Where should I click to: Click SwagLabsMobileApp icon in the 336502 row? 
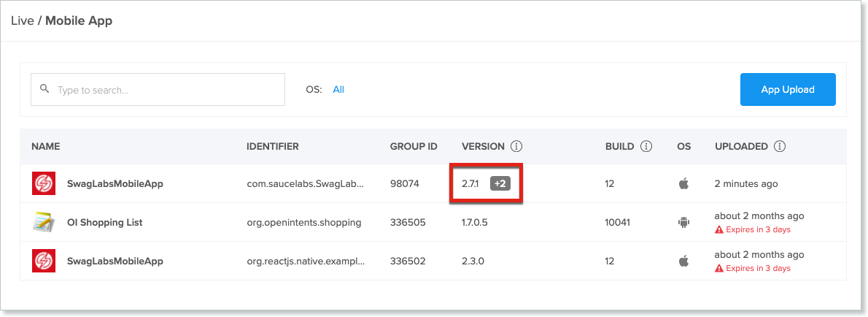tap(44, 261)
